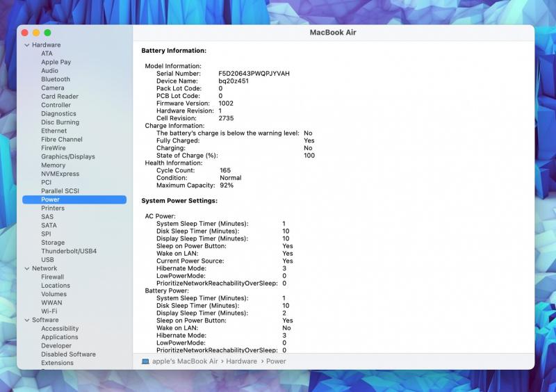
Task: Select Firewall under Network
Action: coord(53,277)
